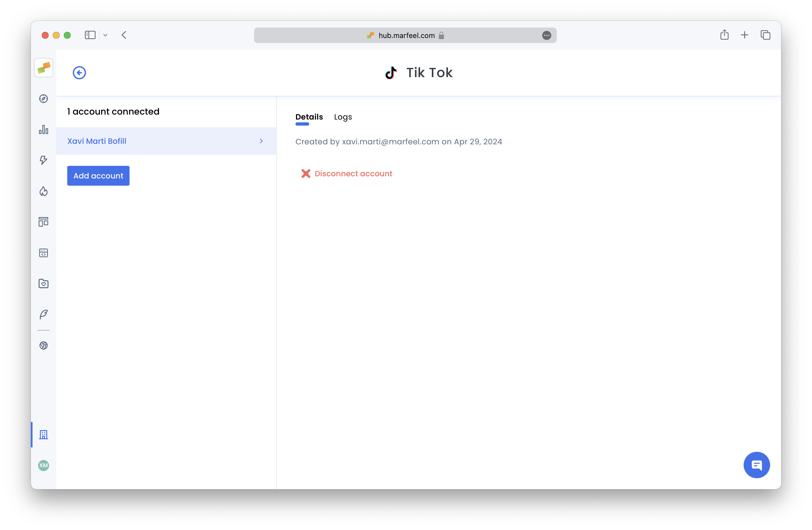This screenshot has width=812, height=530.
Task: Switch to the Logs tab
Action: pyautogui.click(x=343, y=117)
